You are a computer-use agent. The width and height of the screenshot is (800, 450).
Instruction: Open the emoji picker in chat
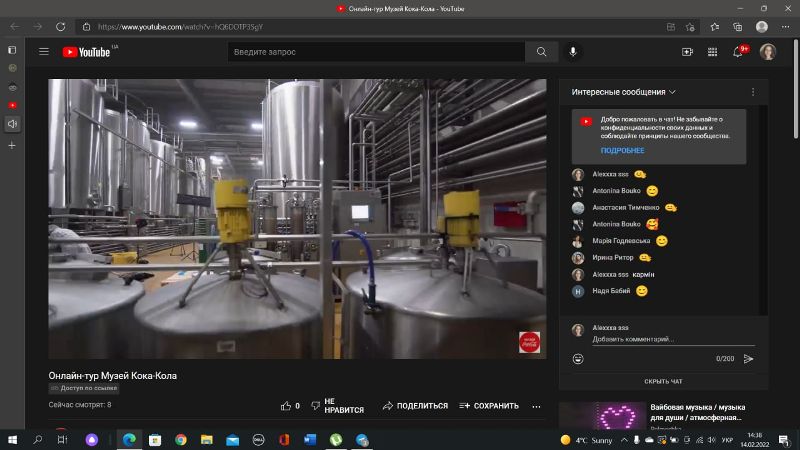(578, 358)
